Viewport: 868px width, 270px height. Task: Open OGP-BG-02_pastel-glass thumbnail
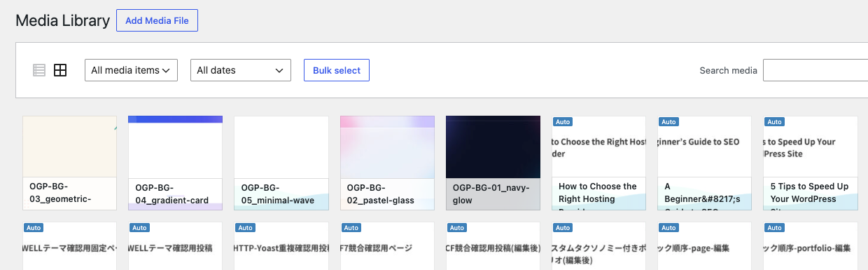click(x=387, y=163)
